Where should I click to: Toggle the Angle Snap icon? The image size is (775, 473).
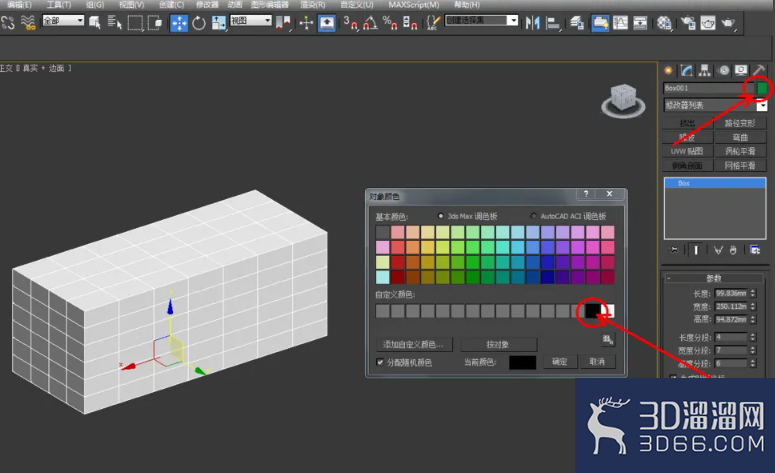[370, 23]
